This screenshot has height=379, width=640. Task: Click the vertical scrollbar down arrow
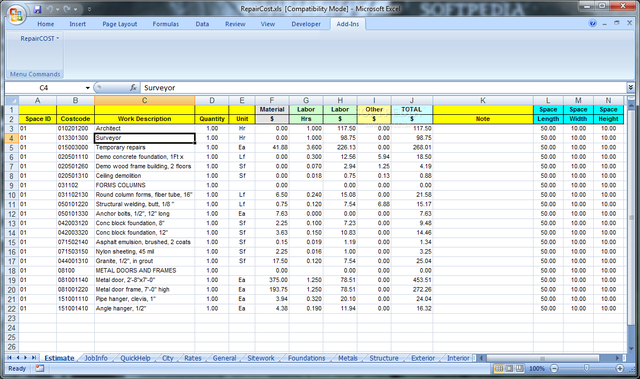tap(631, 349)
